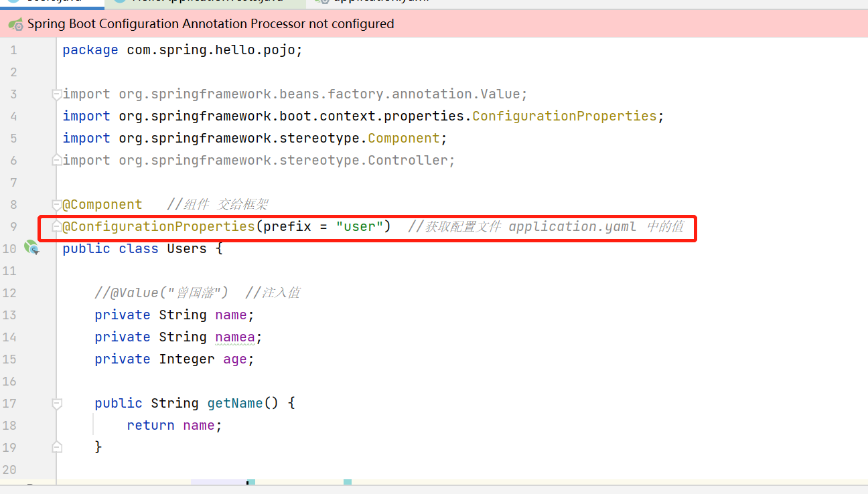This screenshot has width=868, height=494.
Task: Click the Spring icon in the notification banner
Action: (16, 24)
